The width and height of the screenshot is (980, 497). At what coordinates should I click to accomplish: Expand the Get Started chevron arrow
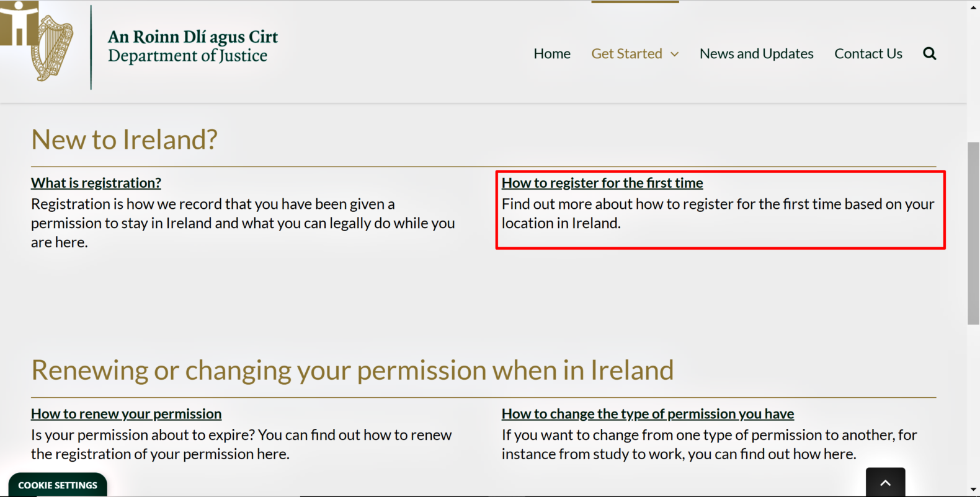(675, 55)
